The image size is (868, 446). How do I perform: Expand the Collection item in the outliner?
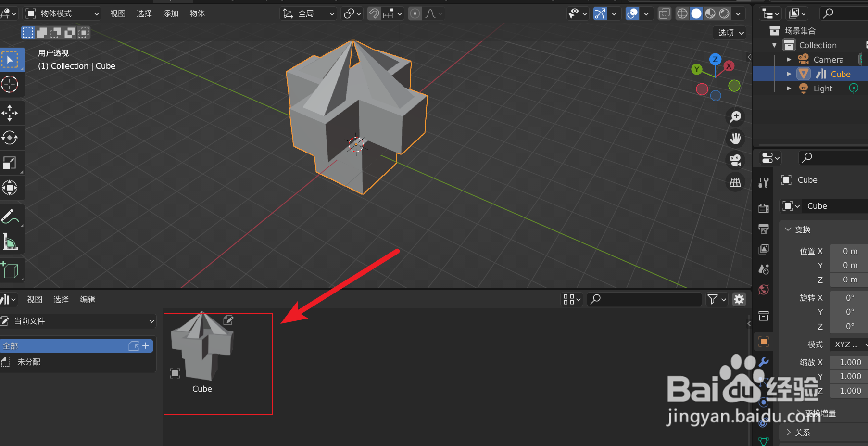(775, 45)
